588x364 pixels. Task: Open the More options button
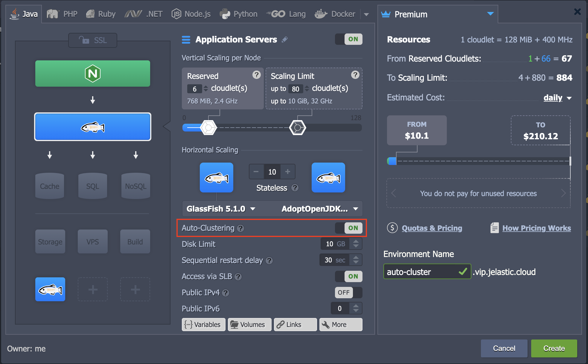click(341, 325)
